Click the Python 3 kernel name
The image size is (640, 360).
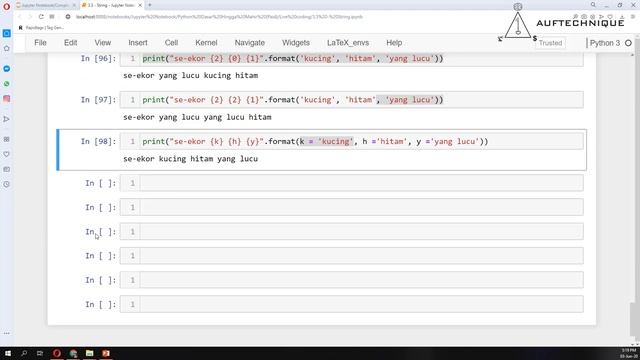[605, 43]
